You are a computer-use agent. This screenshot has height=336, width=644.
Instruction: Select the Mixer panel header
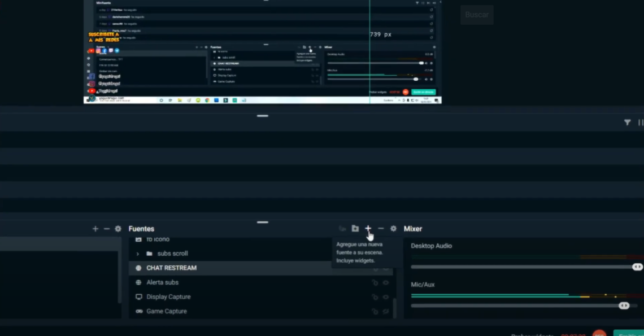point(413,229)
